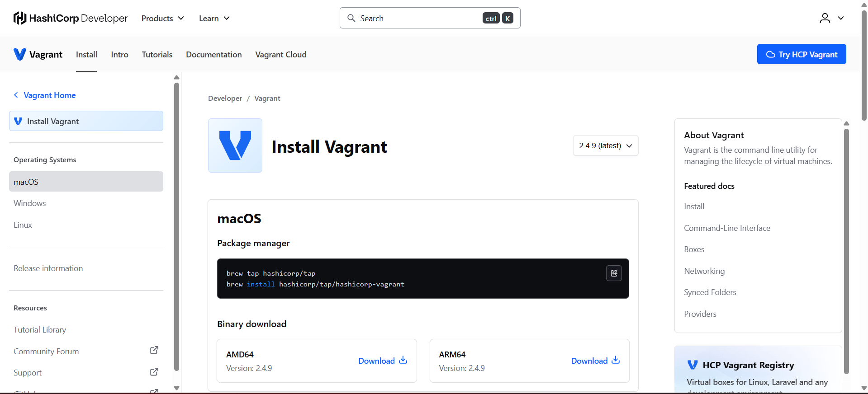Open the Networking featured doc
Screen dimensions: 868x394
[x=704, y=271]
